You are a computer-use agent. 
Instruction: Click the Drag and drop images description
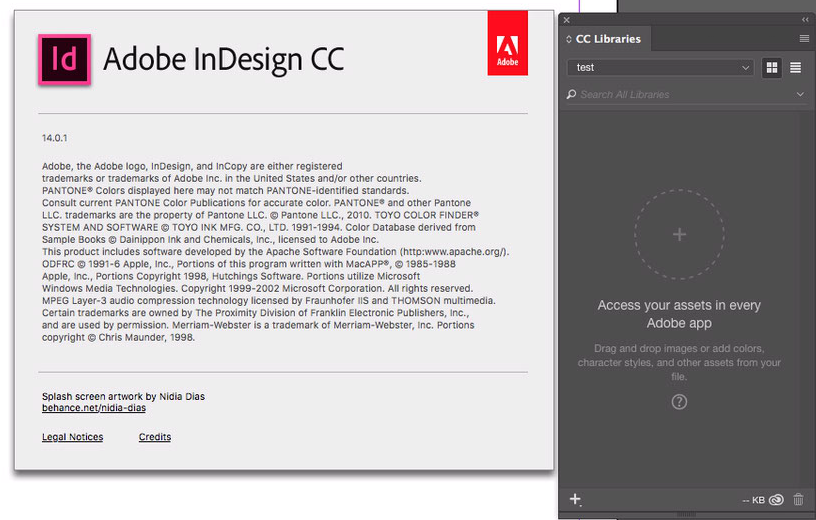pos(679,362)
